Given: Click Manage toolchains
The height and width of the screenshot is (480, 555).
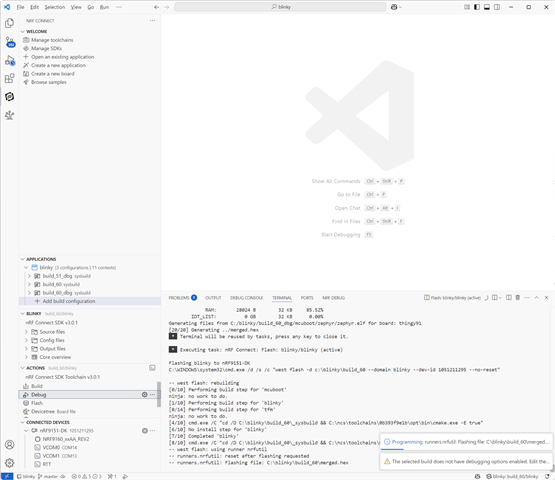Looking at the screenshot, I should point(52,40).
